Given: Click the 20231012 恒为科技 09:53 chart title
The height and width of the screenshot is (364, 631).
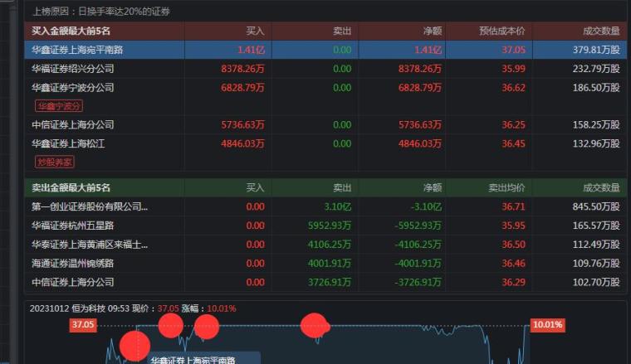Looking at the screenshot, I should [79, 308].
